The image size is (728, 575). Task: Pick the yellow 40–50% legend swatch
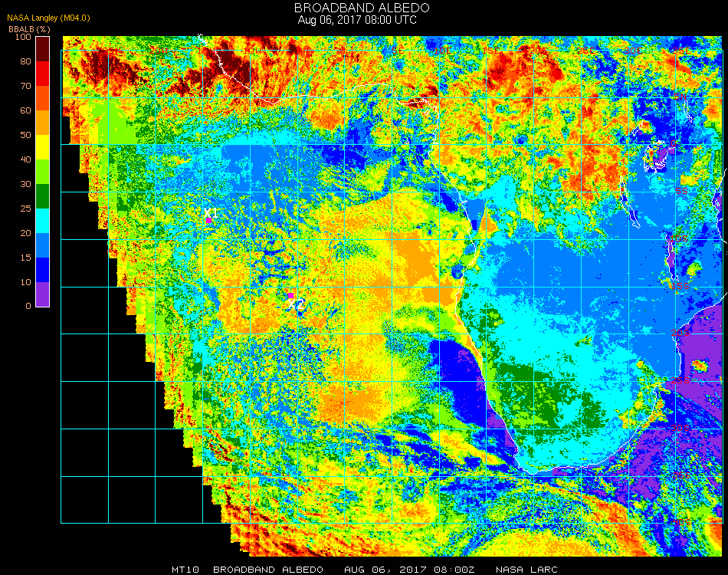(43, 147)
